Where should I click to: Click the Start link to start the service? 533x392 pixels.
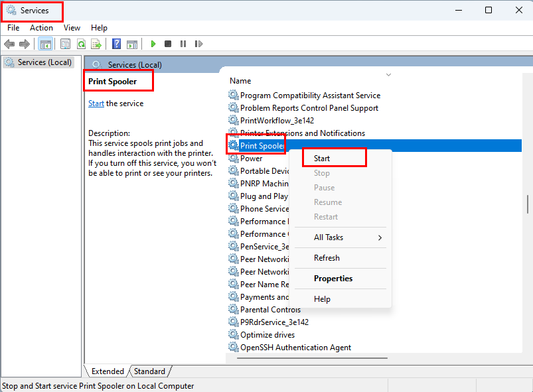[96, 103]
